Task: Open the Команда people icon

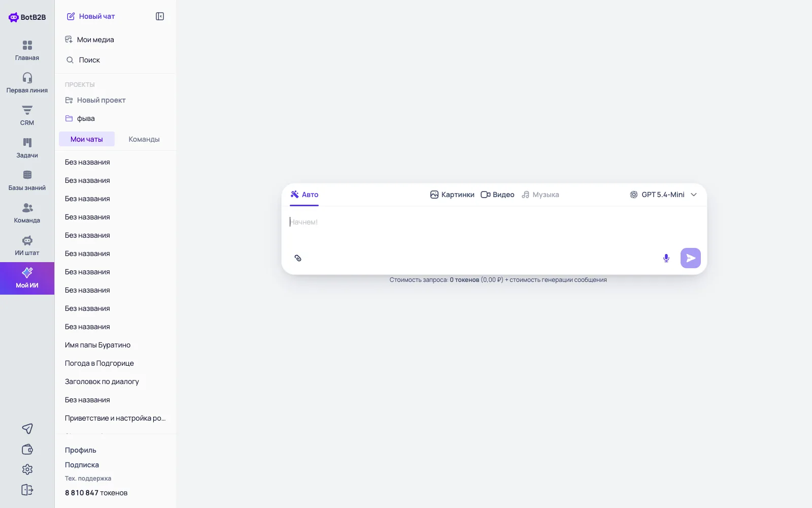Action: click(x=27, y=208)
